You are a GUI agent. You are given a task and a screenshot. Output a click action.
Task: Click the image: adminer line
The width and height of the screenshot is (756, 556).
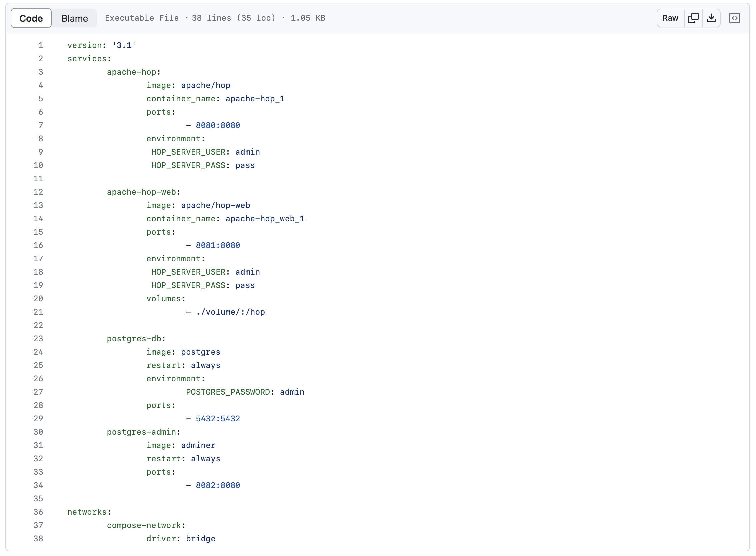181,445
